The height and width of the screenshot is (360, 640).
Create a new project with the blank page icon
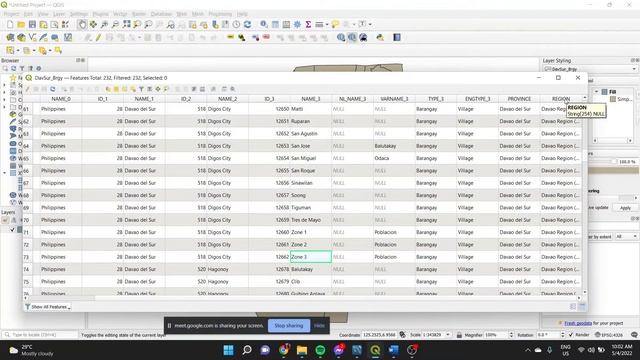(x=10, y=24)
